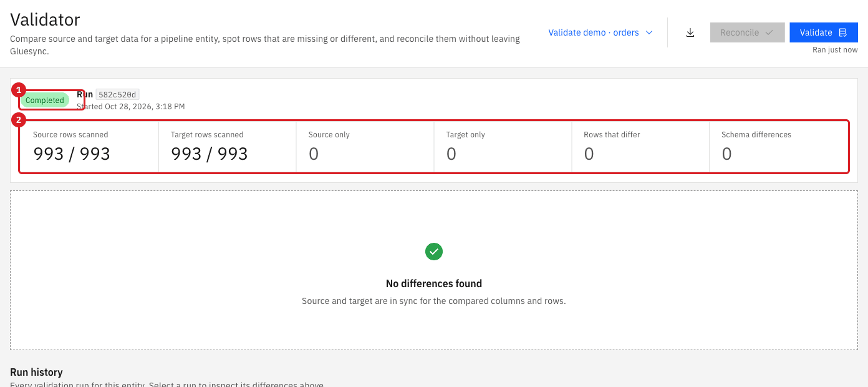The width and height of the screenshot is (868, 387).
Task: Click the Source rows scanned 993 / 993 value
Action: (72, 154)
